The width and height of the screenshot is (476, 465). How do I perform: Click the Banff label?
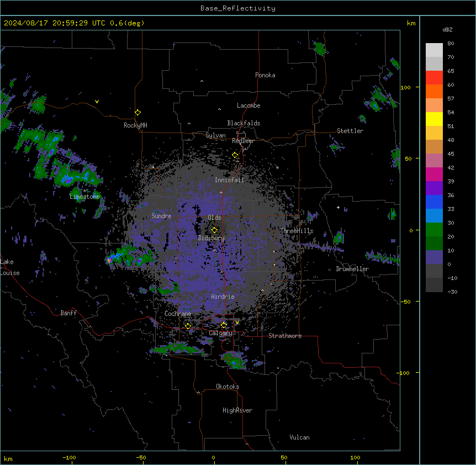(68, 313)
